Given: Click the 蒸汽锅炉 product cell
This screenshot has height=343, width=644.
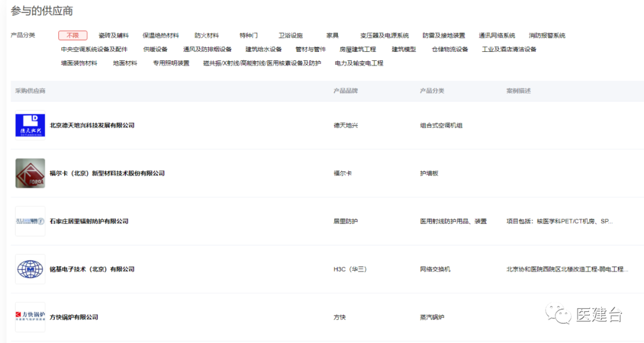Looking at the screenshot, I should pos(432,317).
